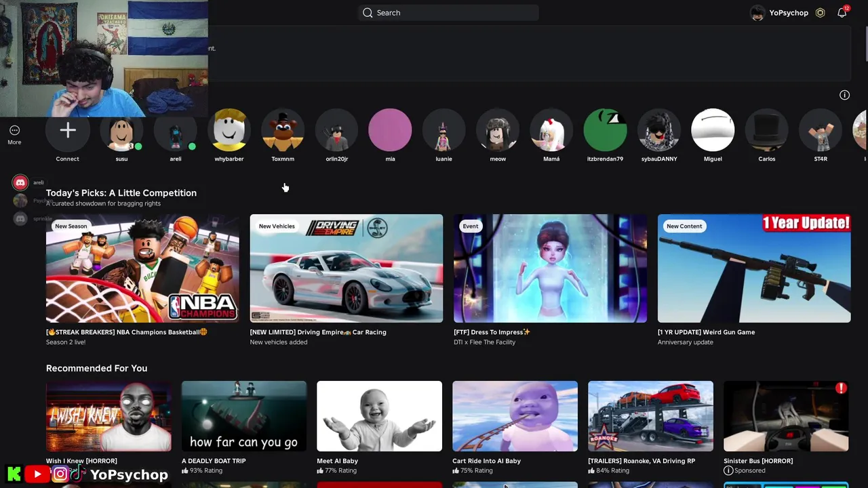
Task: Open friend mia's pink avatar
Action: coord(390,130)
